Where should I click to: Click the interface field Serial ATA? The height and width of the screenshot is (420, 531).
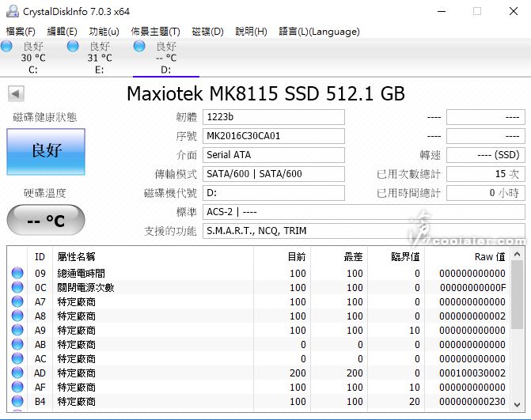(x=274, y=155)
